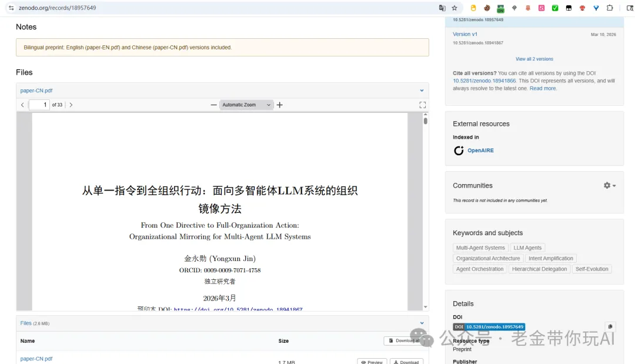Open the orange owl extension icon
This screenshot has height=364, width=635.
tap(527, 8)
